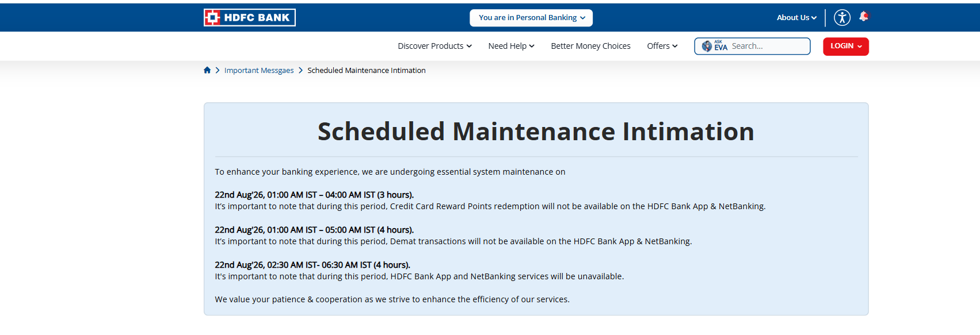Viewport: 980px width, 335px height.
Task: Click Scheduled Maintenance Intimation breadcrumb text
Action: [x=367, y=70]
